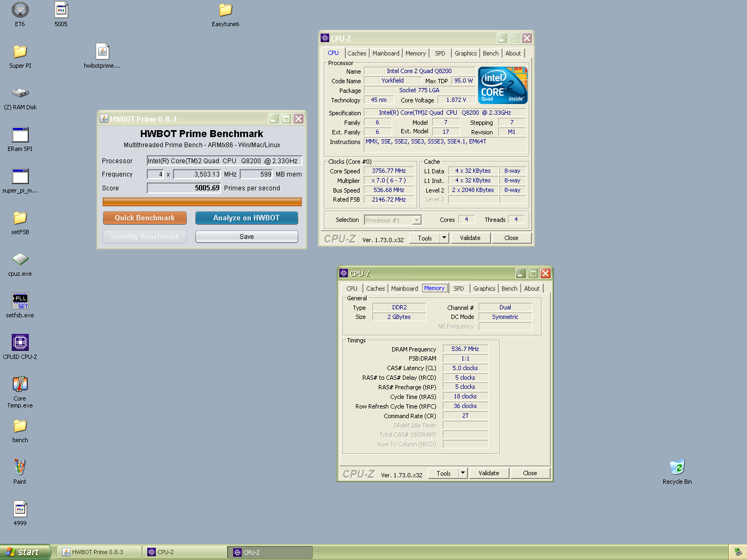
Task: Click the Analyze on HWBOT button
Action: (x=247, y=218)
